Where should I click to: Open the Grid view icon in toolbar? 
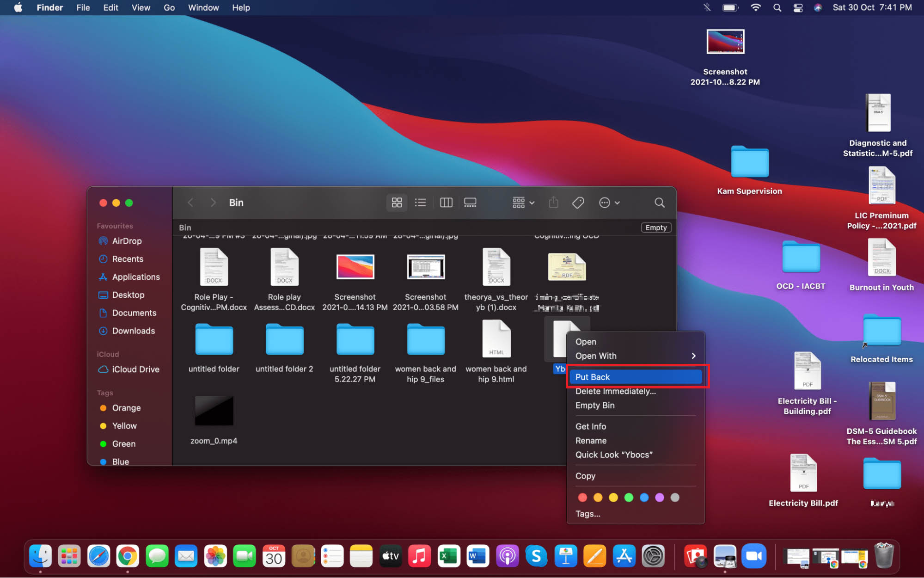(397, 203)
